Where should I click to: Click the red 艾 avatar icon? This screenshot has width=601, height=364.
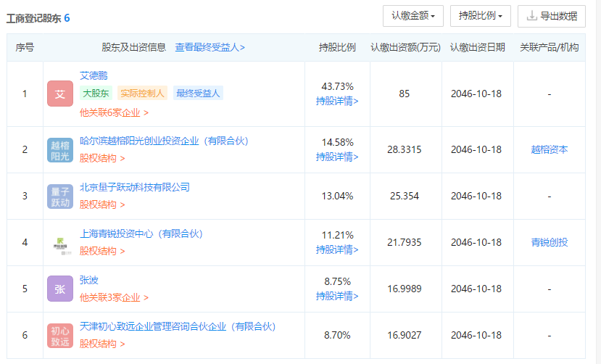pyautogui.click(x=60, y=94)
